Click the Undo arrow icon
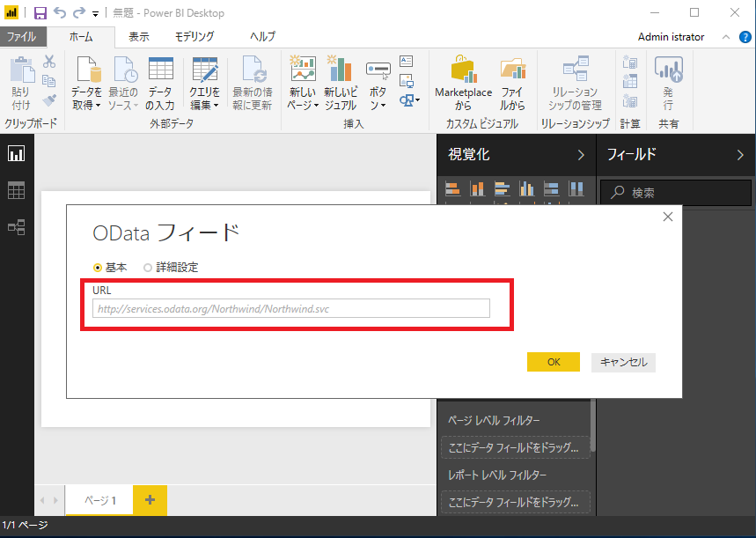 [60, 12]
